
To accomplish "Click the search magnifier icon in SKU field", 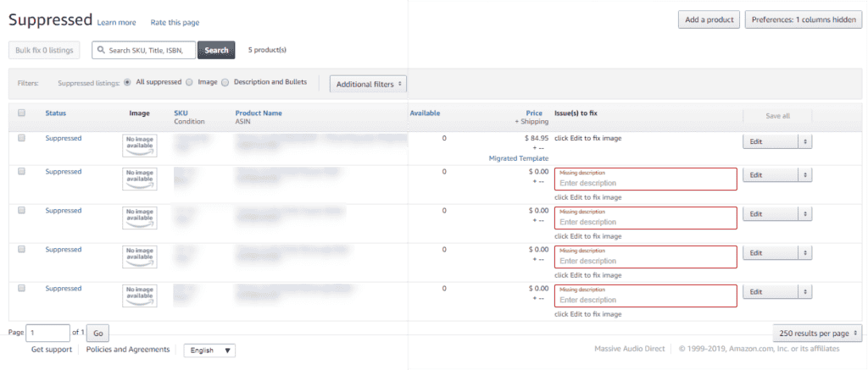I will [101, 51].
